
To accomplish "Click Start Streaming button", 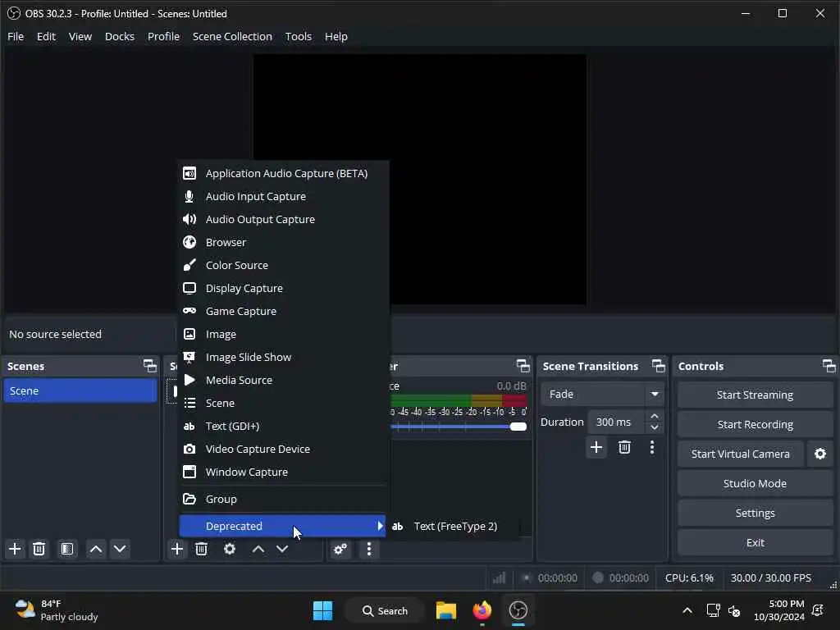I will pyautogui.click(x=755, y=395).
